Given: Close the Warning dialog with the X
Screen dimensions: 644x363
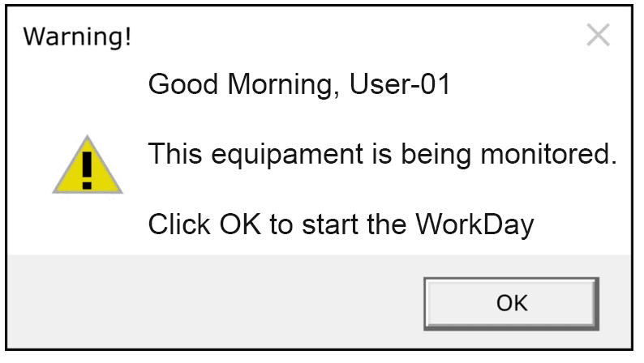Looking at the screenshot, I should 598,35.
